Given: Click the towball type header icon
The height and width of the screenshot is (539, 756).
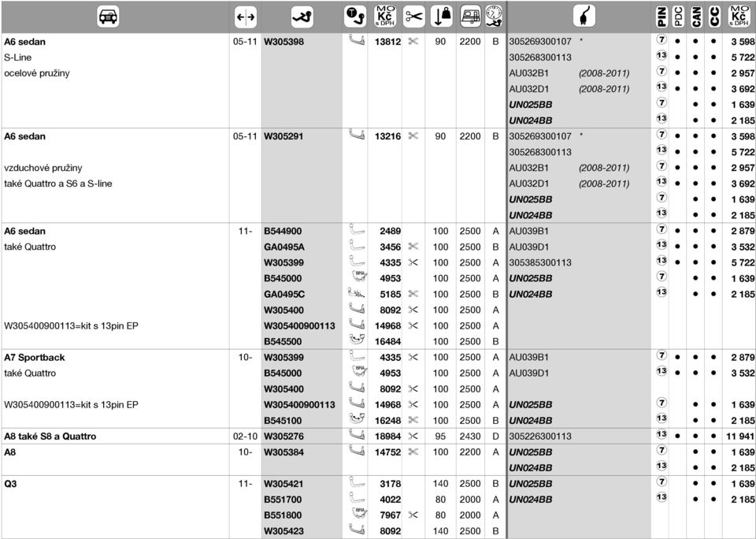Looking at the screenshot, I should pyautogui.click(x=355, y=17).
